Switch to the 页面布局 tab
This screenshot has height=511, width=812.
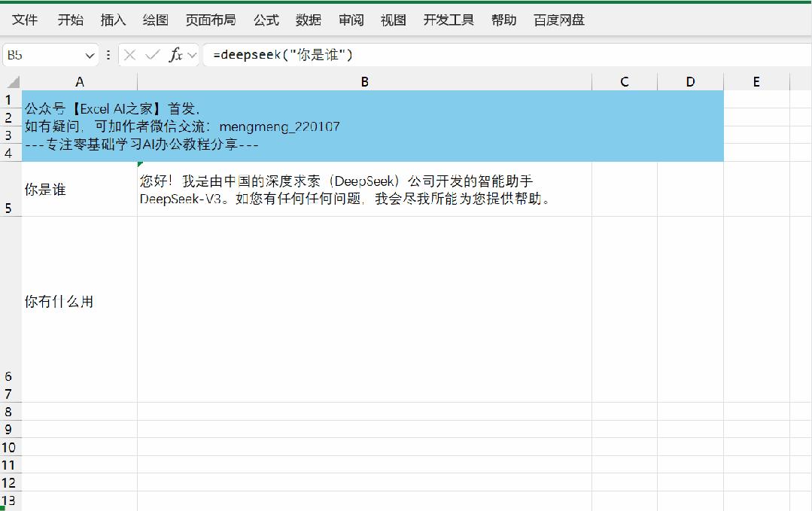click(210, 20)
